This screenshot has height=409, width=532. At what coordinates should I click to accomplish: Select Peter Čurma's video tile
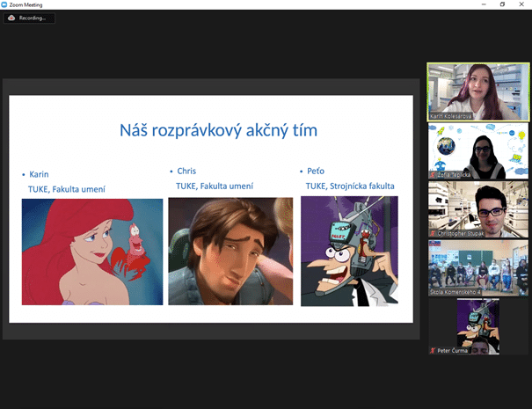tap(478, 326)
